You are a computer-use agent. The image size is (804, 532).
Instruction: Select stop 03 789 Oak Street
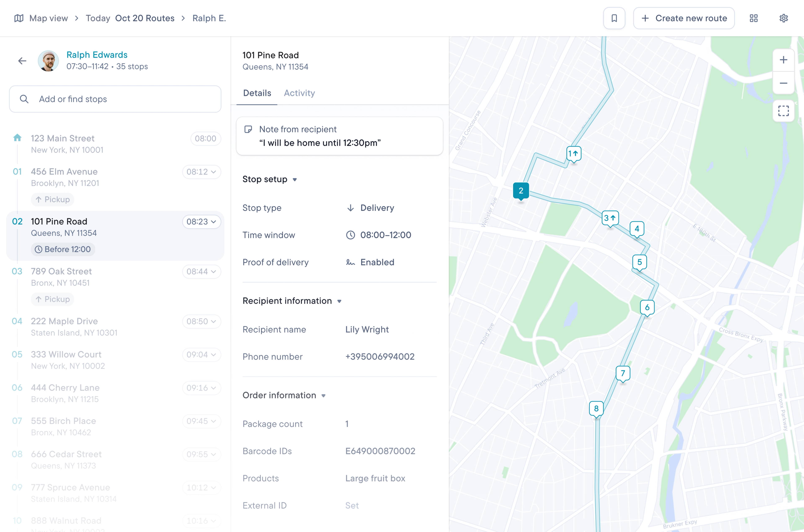(x=115, y=285)
